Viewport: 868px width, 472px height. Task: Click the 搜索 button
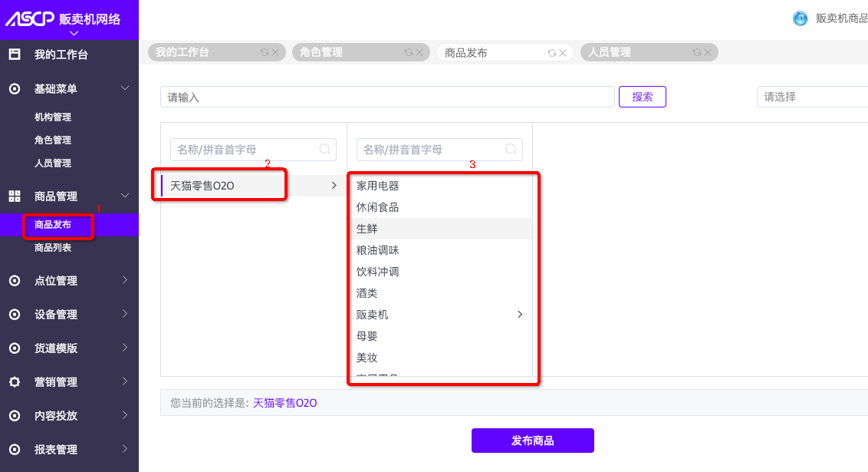(642, 97)
